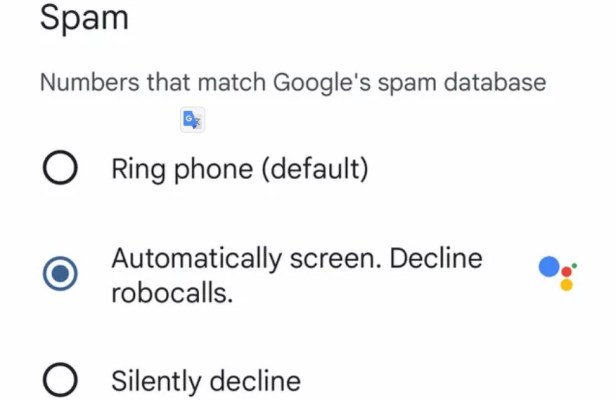Click the yellow dot of Assistant logo
The height and width of the screenshot is (400, 616).
click(566, 285)
